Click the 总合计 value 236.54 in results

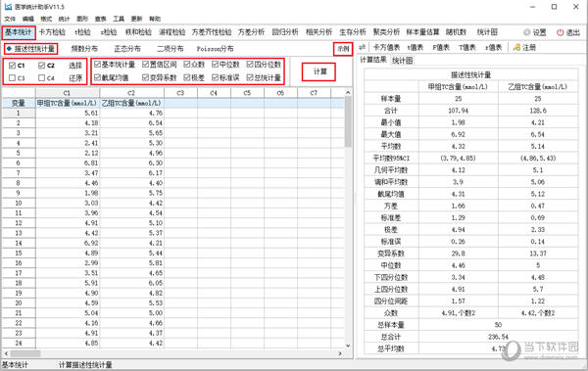pos(499,337)
